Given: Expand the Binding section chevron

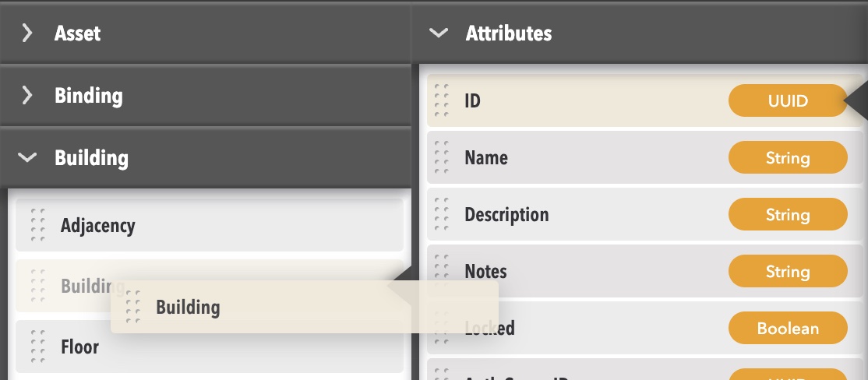Looking at the screenshot, I should [27, 96].
